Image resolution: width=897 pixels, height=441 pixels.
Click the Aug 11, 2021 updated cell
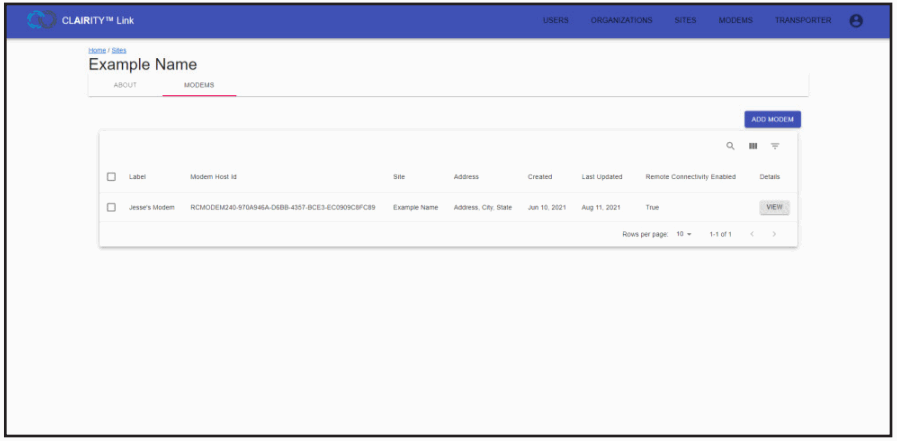601,207
